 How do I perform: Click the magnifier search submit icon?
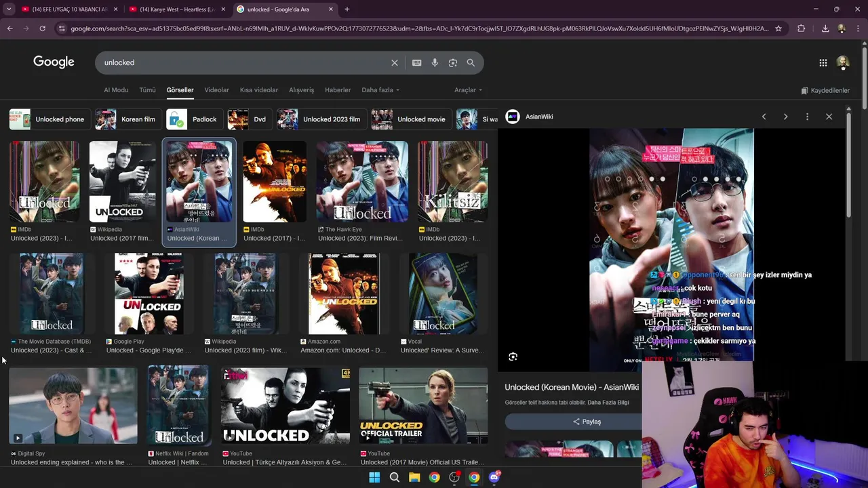471,62
